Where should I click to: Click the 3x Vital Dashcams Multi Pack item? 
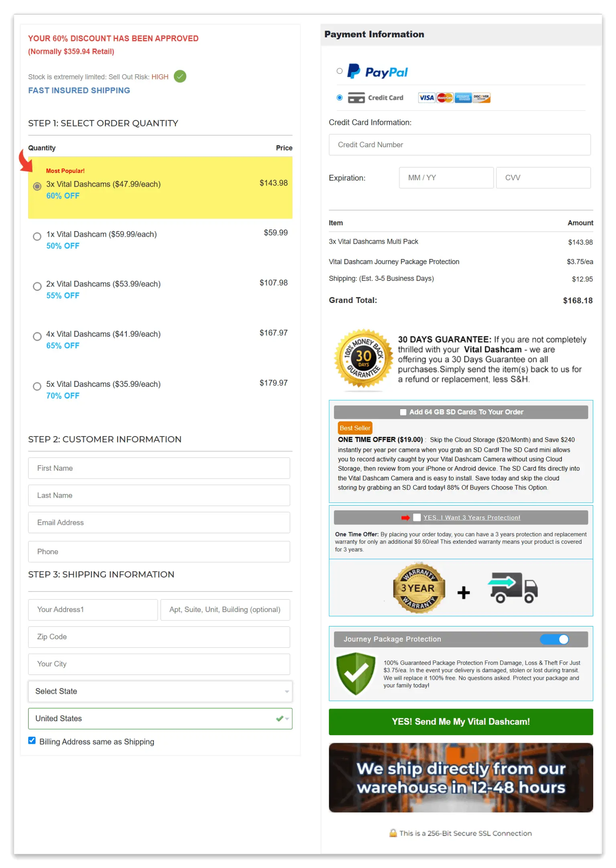373,242
